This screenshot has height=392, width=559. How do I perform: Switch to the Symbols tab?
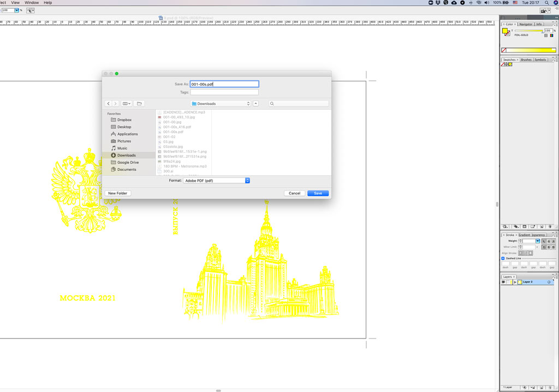540,60
